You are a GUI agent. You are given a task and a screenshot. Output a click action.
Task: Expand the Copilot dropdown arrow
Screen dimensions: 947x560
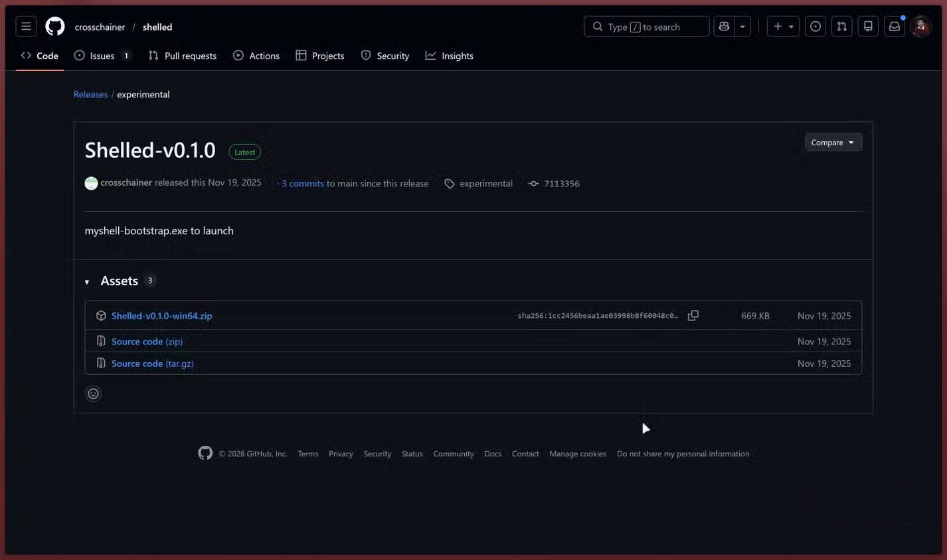coord(742,27)
